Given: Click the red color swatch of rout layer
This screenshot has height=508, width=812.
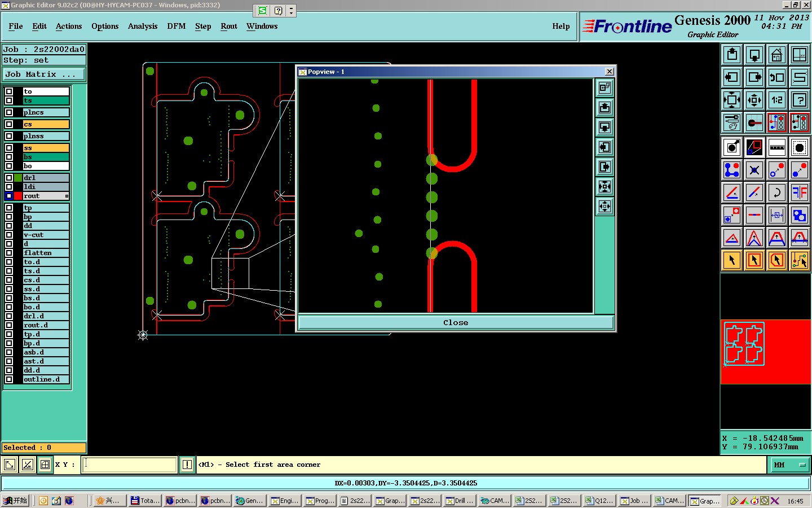Looking at the screenshot, I should click(x=18, y=196).
